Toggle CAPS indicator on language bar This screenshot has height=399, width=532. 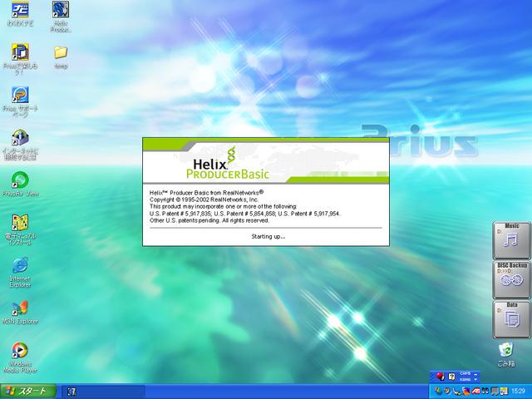[x=465, y=374]
